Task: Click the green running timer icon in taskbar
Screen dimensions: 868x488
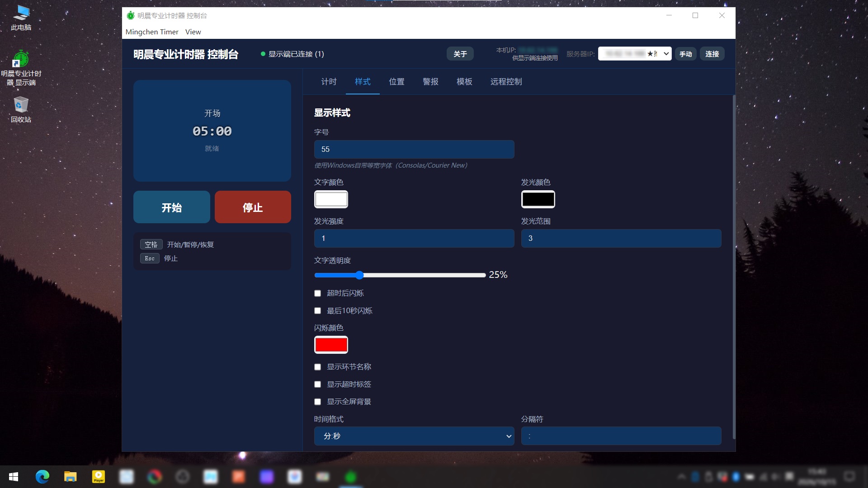Action: pyautogui.click(x=351, y=477)
